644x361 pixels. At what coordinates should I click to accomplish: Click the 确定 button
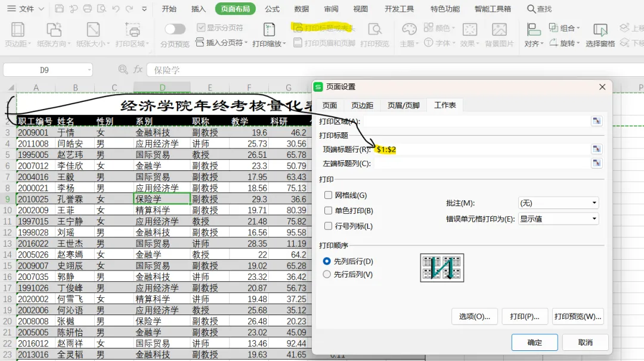(534, 342)
